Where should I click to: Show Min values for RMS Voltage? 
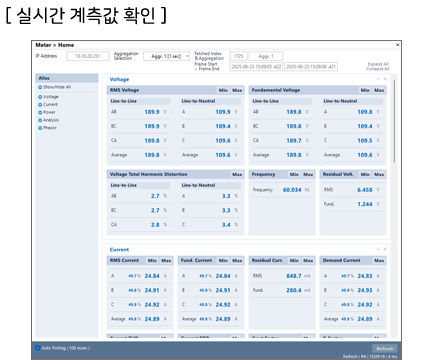[223, 90]
